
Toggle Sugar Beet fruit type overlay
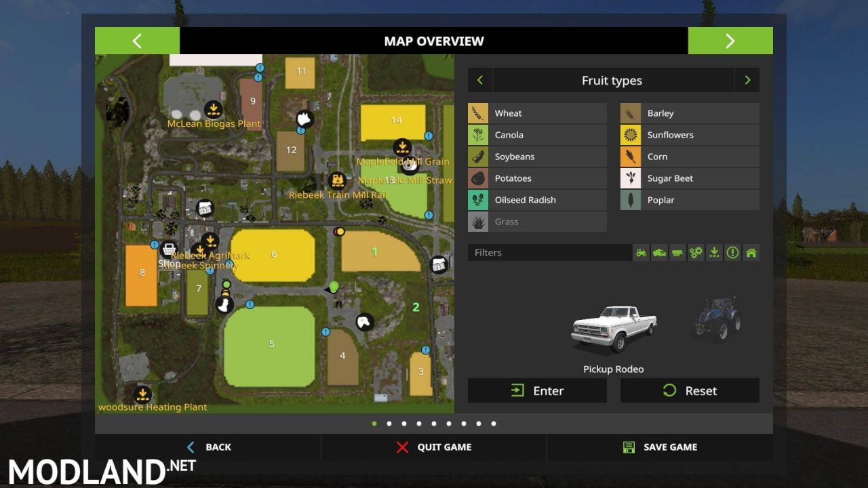click(x=690, y=178)
